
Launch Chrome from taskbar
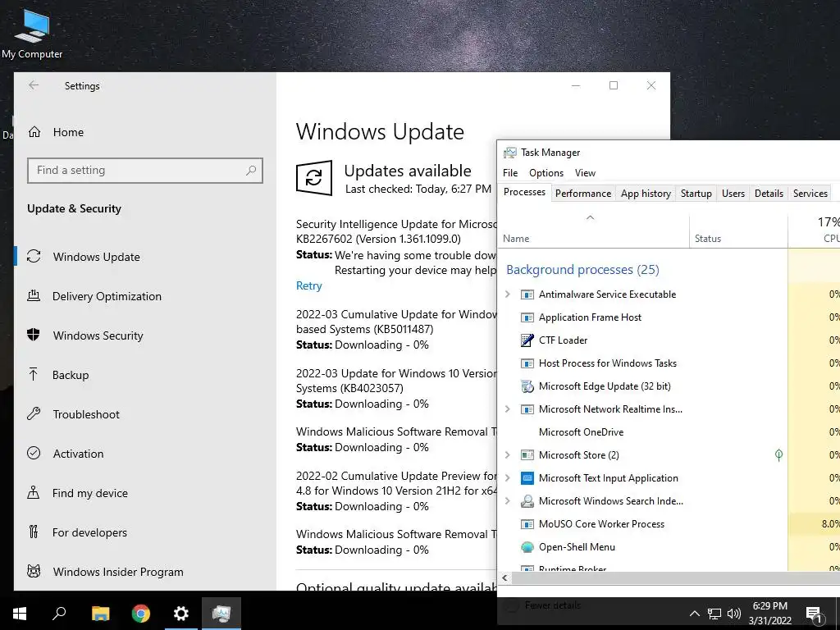tap(141, 614)
